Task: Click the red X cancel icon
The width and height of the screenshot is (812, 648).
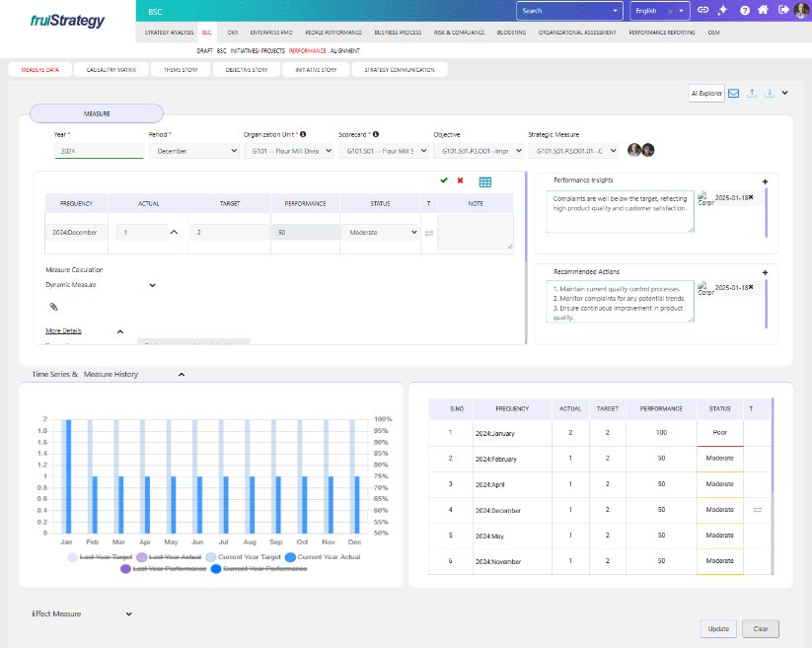Action: click(x=461, y=180)
